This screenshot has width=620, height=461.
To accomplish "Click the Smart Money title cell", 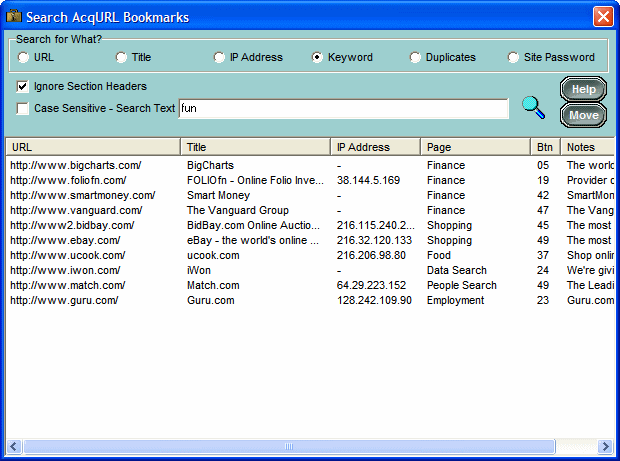I will point(218,195).
